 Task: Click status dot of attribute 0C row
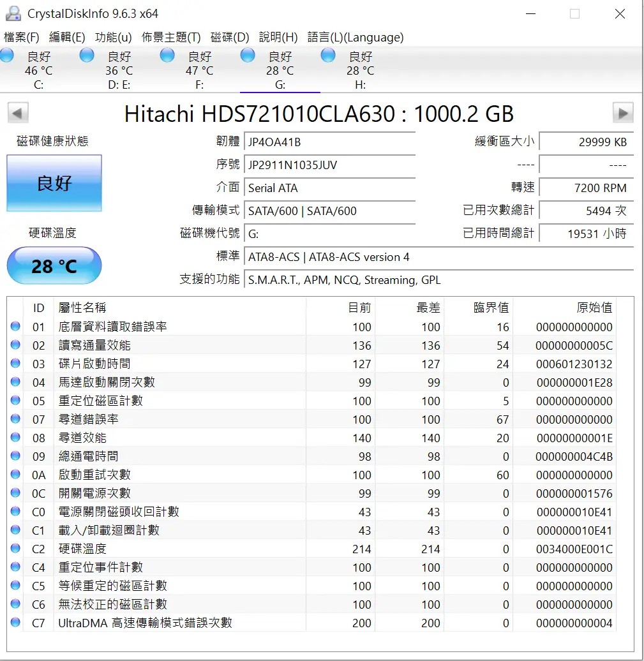(15, 493)
